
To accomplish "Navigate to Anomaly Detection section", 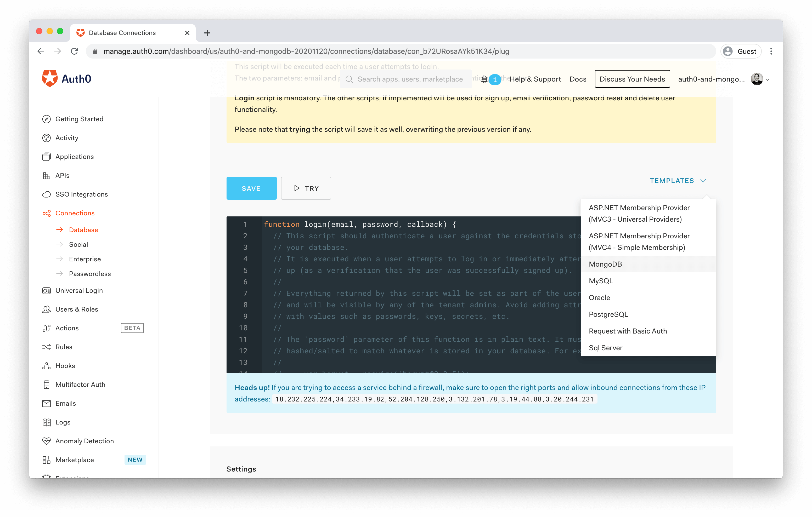I will point(85,441).
